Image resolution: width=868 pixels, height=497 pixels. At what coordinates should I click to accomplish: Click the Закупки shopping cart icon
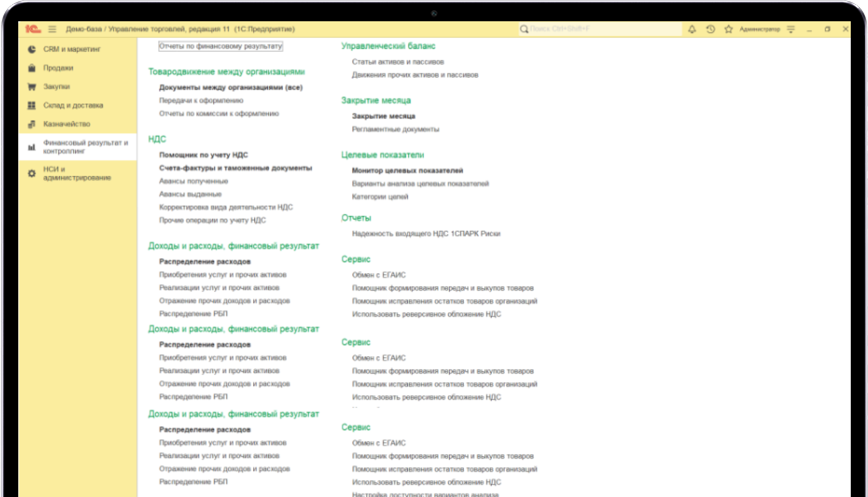[32, 87]
